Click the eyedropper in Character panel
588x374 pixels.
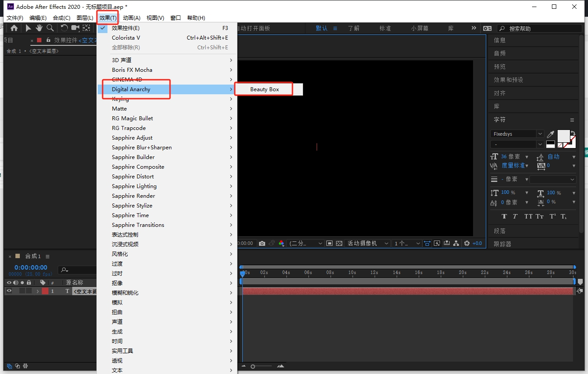pyautogui.click(x=551, y=134)
